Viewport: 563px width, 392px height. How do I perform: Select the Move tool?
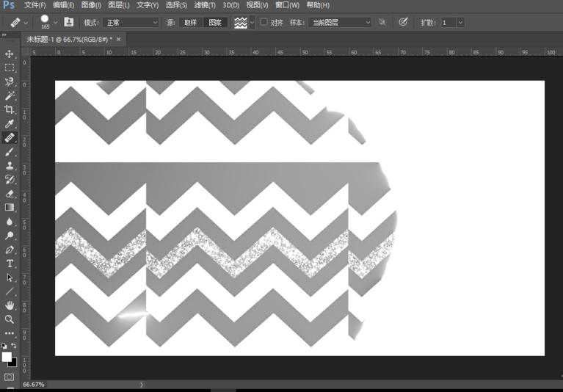(x=10, y=54)
